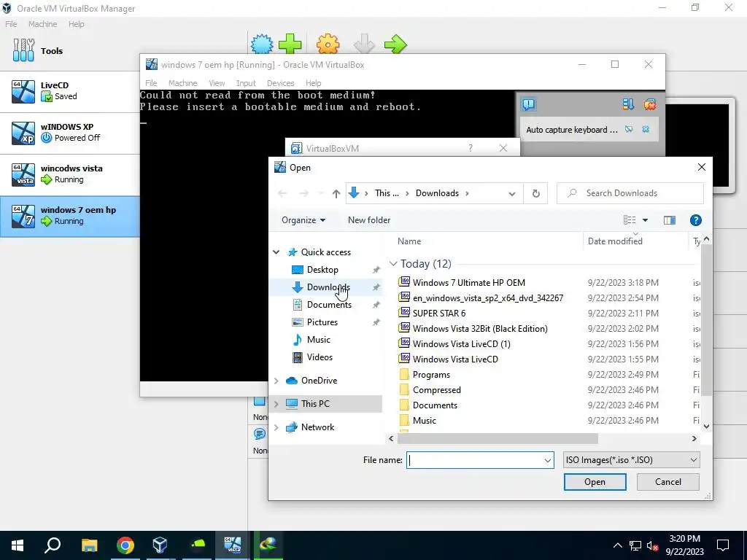Expand the This PC tree node
Viewport: 747px width, 560px height.
(276, 404)
